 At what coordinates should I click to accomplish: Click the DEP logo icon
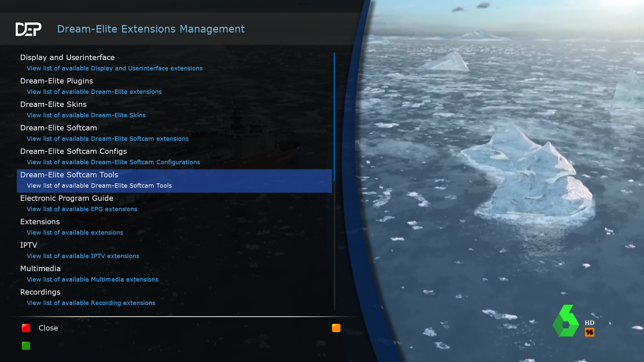coord(29,29)
